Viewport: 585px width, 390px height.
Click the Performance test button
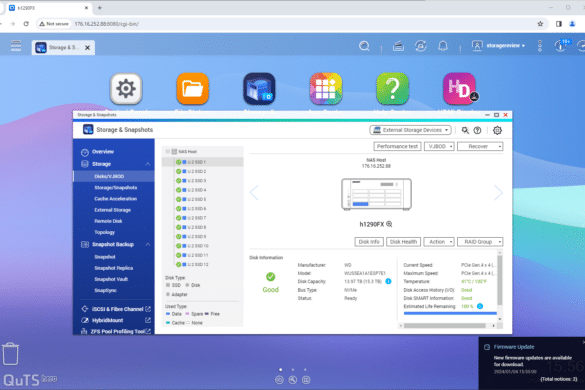(397, 146)
